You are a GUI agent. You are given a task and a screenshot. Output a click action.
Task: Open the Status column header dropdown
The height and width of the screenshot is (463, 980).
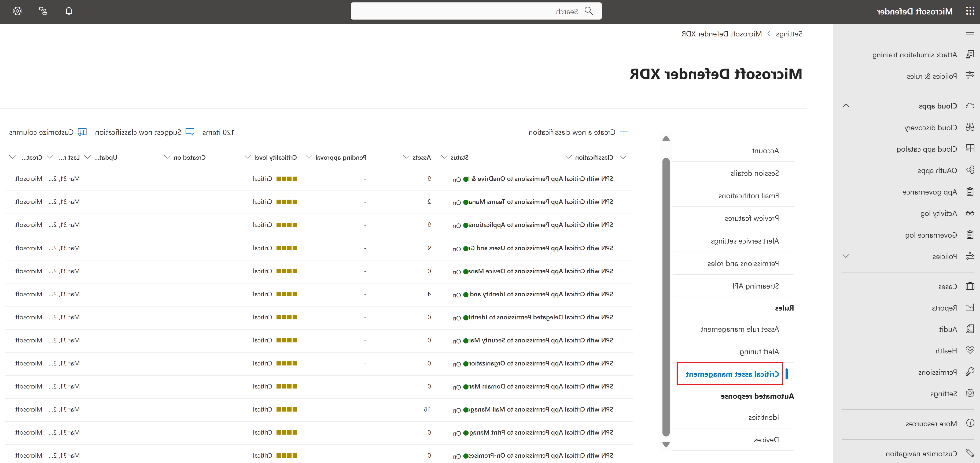(444, 157)
